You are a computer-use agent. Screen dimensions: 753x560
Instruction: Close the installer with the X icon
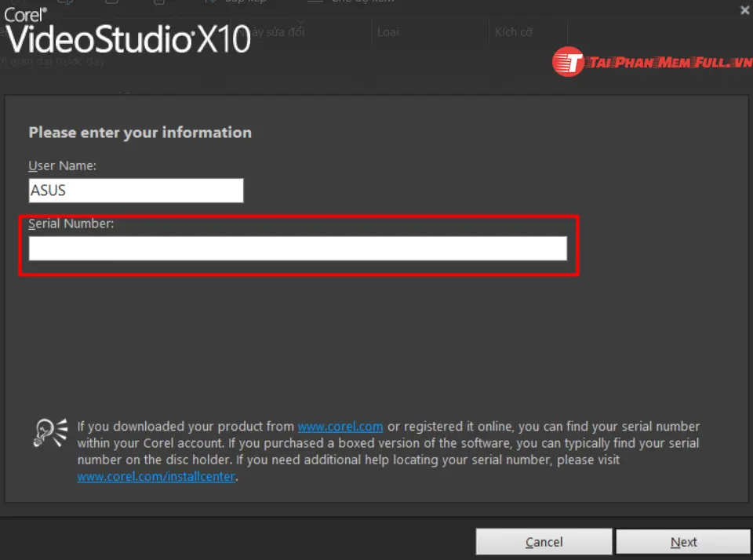744,10
